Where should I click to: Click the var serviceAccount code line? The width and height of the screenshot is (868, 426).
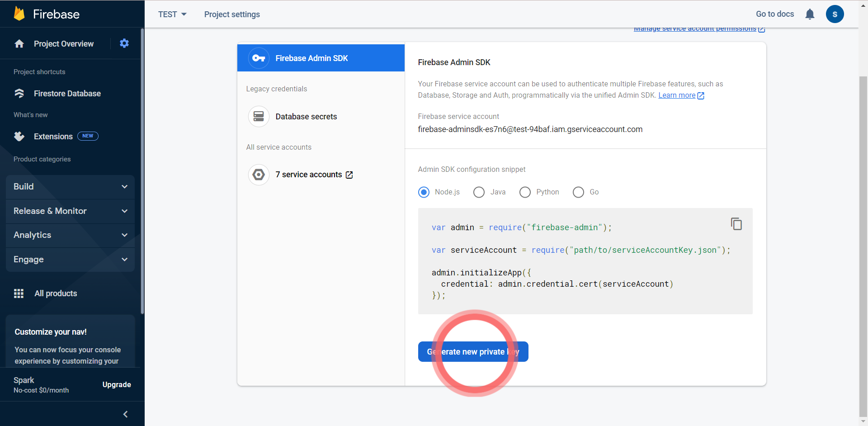pyautogui.click(x=581, y=250)
